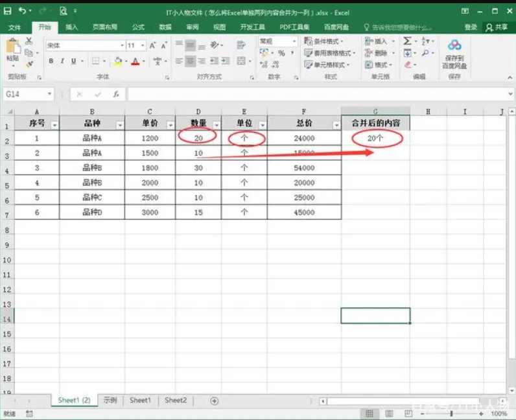Toggle center horizontal alignment

[191, 61]
